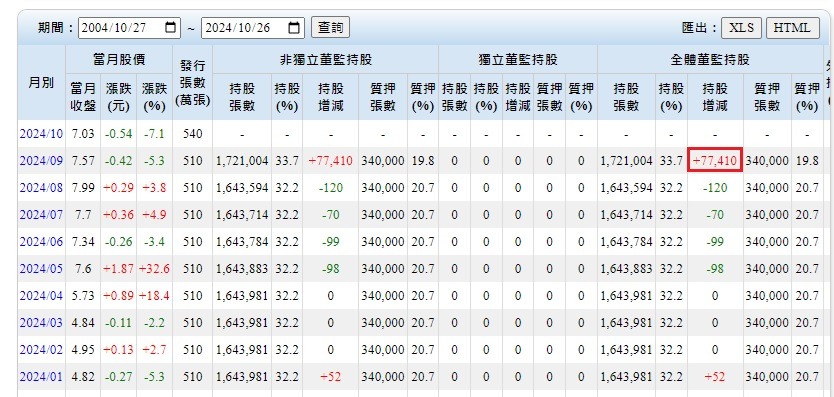This screenshot has height=397, width=834.
Task: Click the 查詢 query button
Action: tap(330, 28)
